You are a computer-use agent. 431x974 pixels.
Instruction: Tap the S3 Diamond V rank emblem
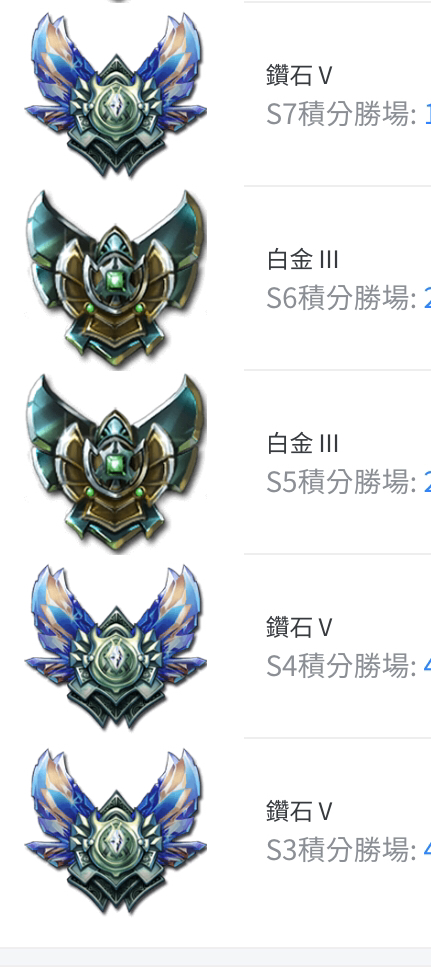point(116,831)
